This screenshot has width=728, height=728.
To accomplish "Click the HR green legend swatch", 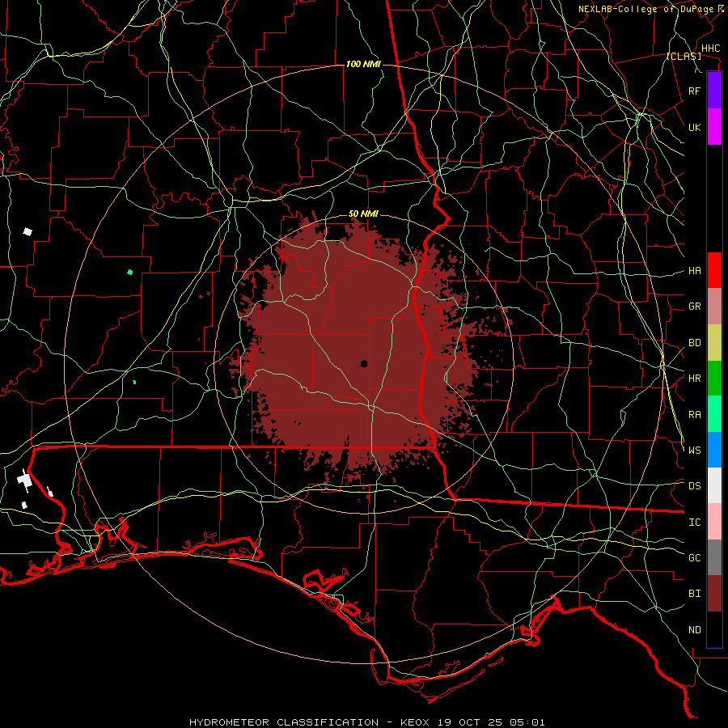I will pos(714,379).
